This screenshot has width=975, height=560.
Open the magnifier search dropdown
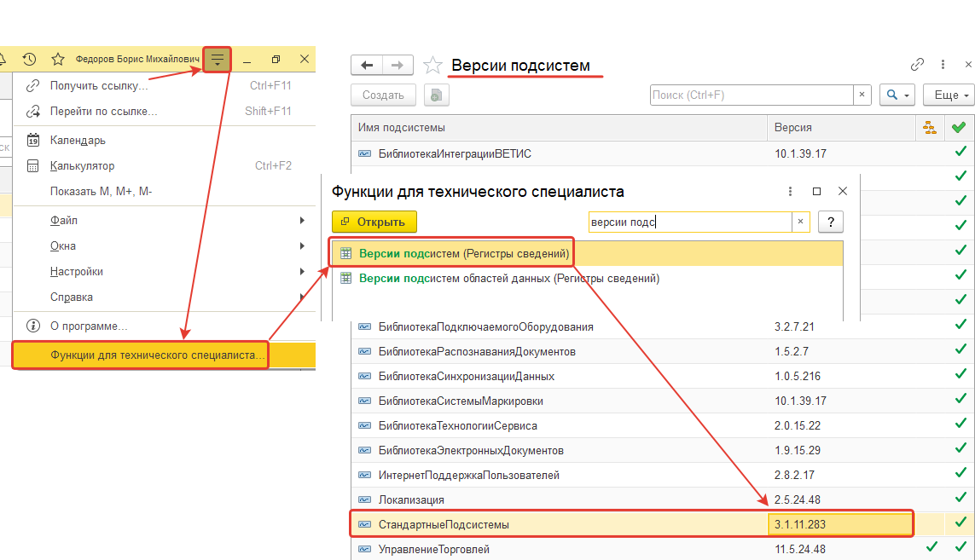897,95
